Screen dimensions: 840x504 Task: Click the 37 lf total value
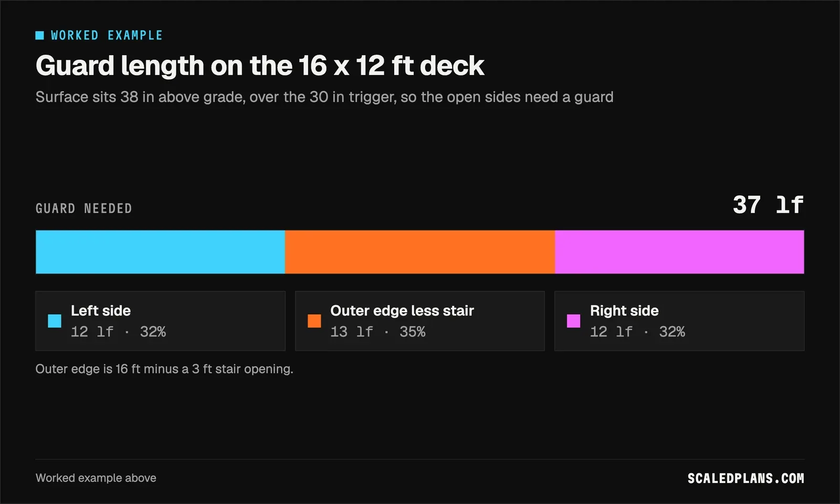tap(768, 205)
